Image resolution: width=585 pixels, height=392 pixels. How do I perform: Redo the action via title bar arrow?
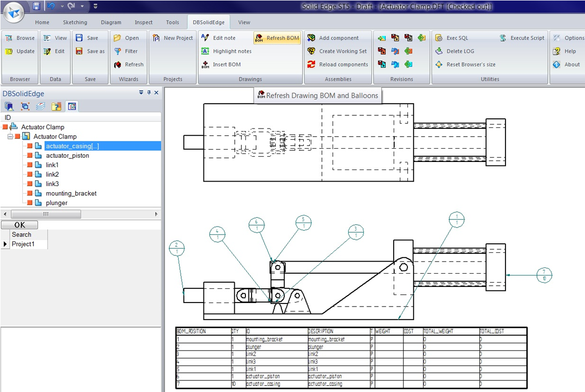(72, 6)
